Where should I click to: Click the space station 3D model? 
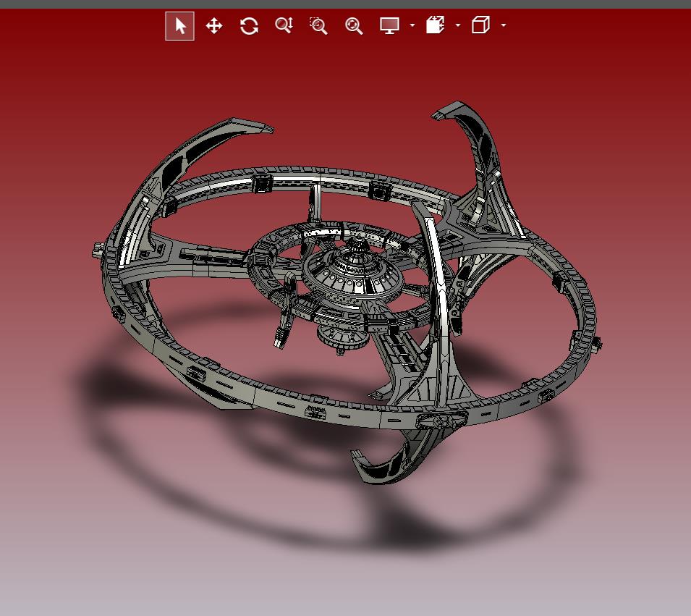point(347,291)
